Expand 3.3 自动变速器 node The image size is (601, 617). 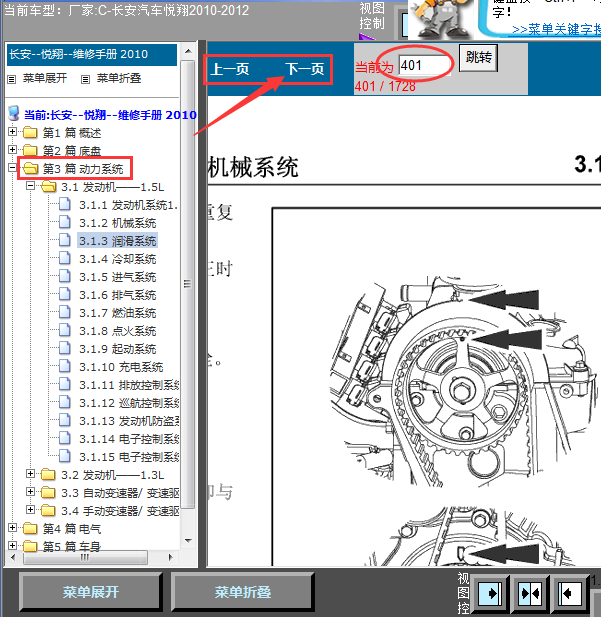pyautogui.click(x=30, y=492)
